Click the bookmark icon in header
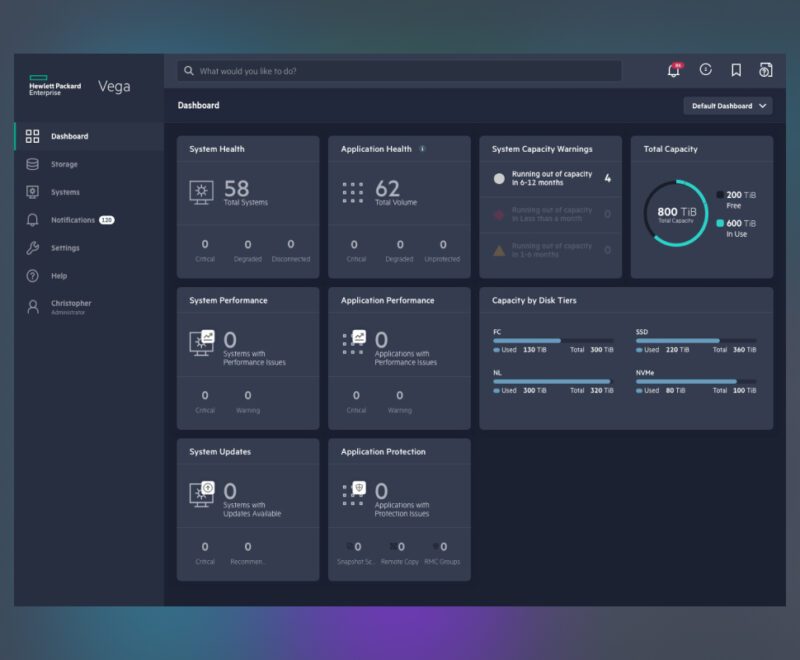The height and width of the screenshot is (660, 800). (736, 70)
